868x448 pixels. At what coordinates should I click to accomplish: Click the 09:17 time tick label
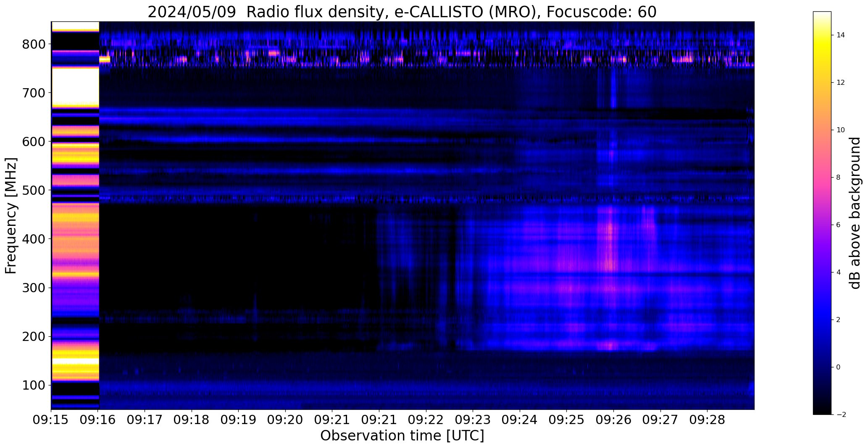coord(145,420)
